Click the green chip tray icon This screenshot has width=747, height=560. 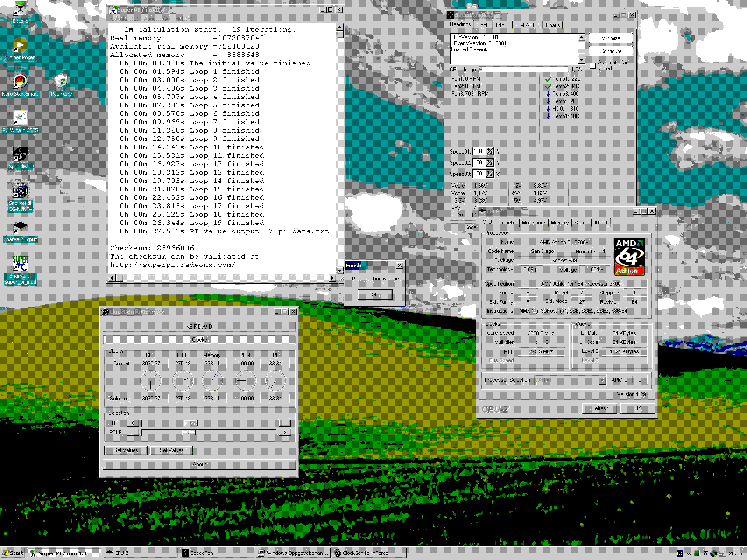coord(697,553)
